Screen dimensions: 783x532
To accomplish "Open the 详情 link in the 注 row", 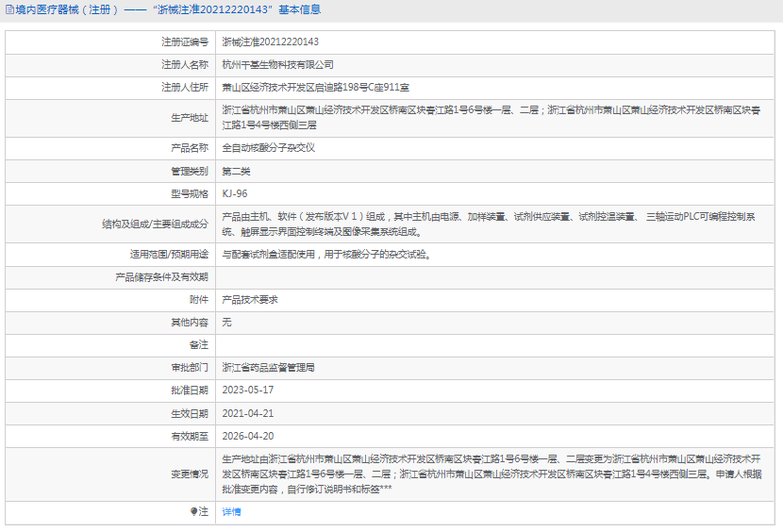I will click(x=231, y=511).
